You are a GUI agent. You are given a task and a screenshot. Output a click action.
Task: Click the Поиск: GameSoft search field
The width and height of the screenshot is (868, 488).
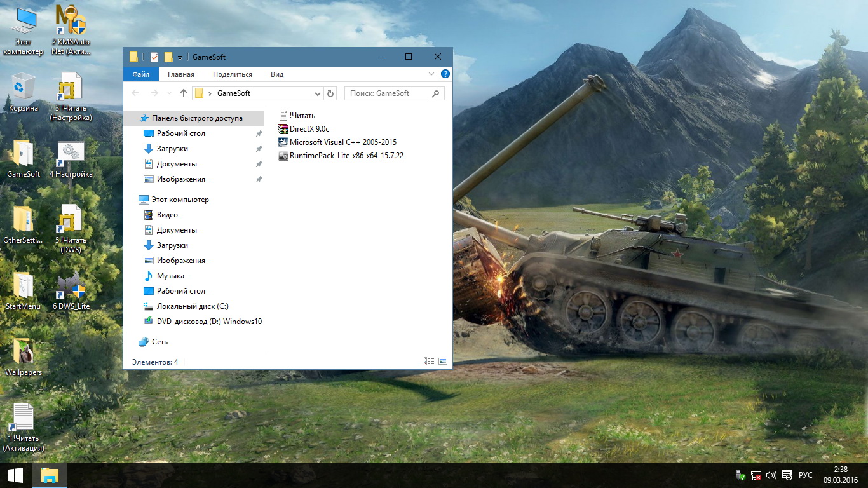click(x=389, y=93)
